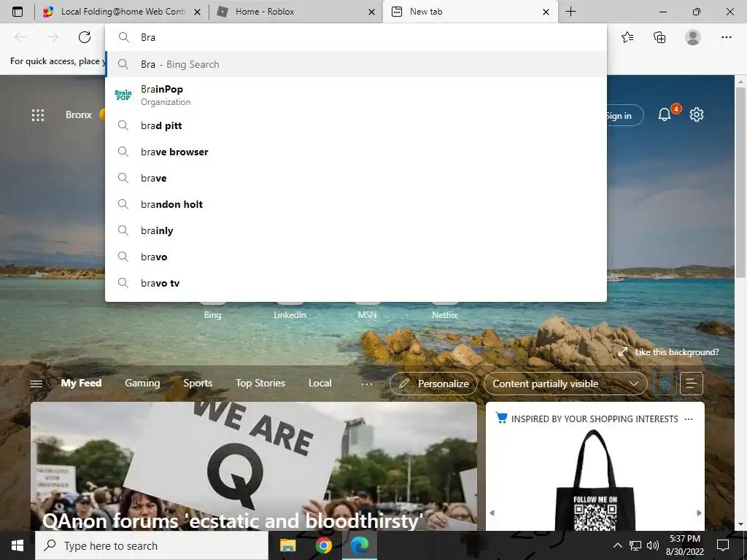
Task: Close the Local Folding@home tab
Action: point(197,12)
